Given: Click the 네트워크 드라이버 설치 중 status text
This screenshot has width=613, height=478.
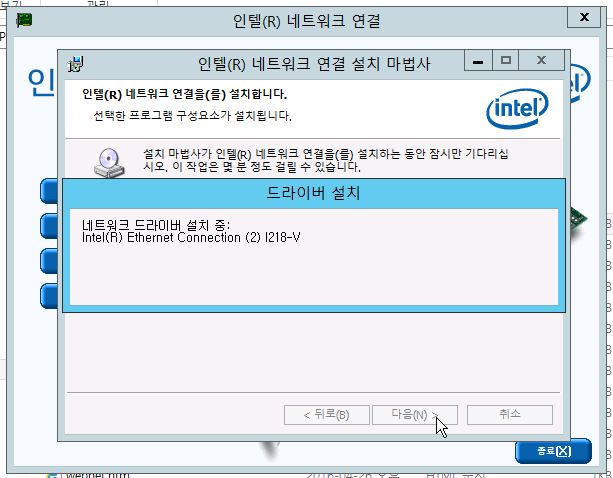Looking at the screenshot, I should [156, 225].
